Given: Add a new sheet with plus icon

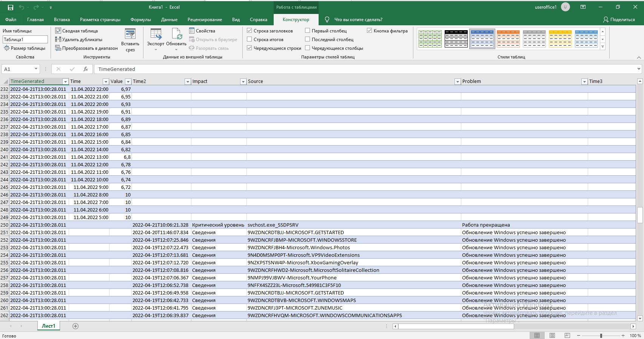Looking at the screenshot, I should click(75, 326).
